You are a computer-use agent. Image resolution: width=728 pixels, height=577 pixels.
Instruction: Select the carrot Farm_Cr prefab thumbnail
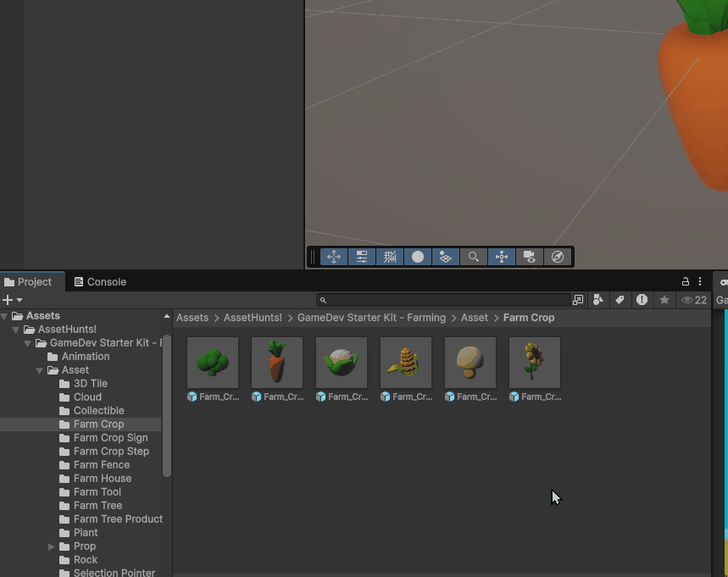click(277, 362)
